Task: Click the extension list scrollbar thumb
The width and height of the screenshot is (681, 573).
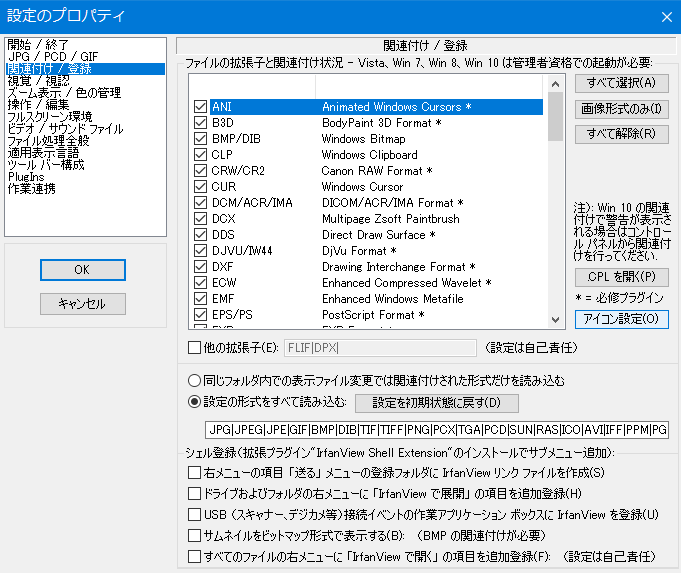Action: [555, 116]
